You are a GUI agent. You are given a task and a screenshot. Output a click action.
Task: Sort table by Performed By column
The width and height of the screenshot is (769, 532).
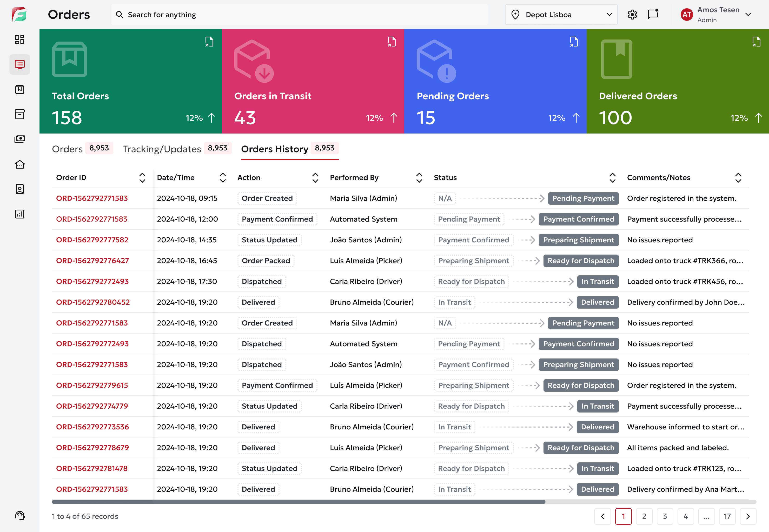pos(419,178)
